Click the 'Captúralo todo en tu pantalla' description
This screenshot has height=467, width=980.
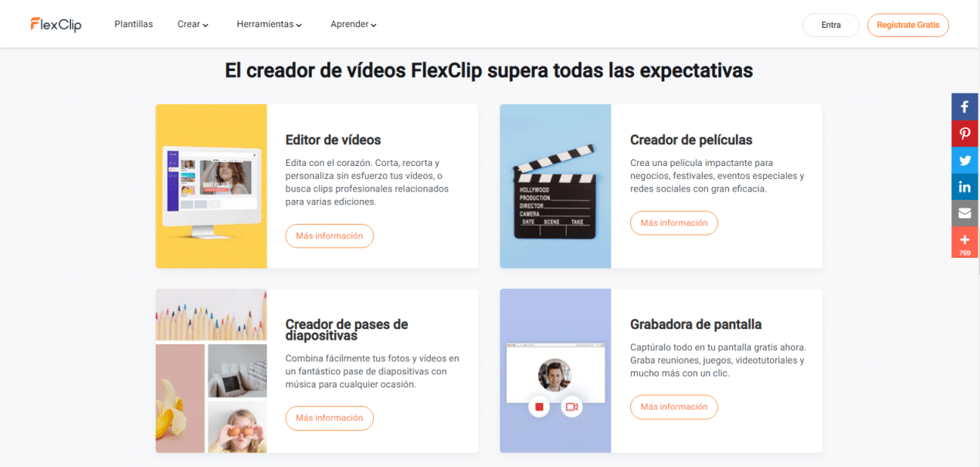pos(718,360)
